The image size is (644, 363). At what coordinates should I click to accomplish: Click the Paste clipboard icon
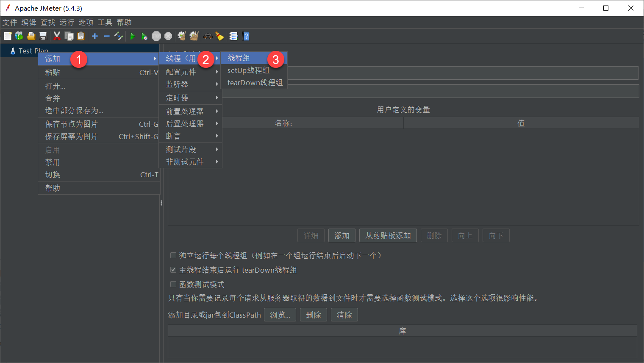point(81,36)
